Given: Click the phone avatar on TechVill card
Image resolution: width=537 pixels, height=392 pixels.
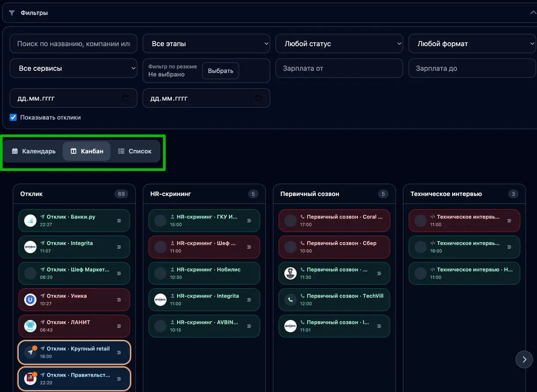Looking at the screenshot, I should (x=290, y=300).
